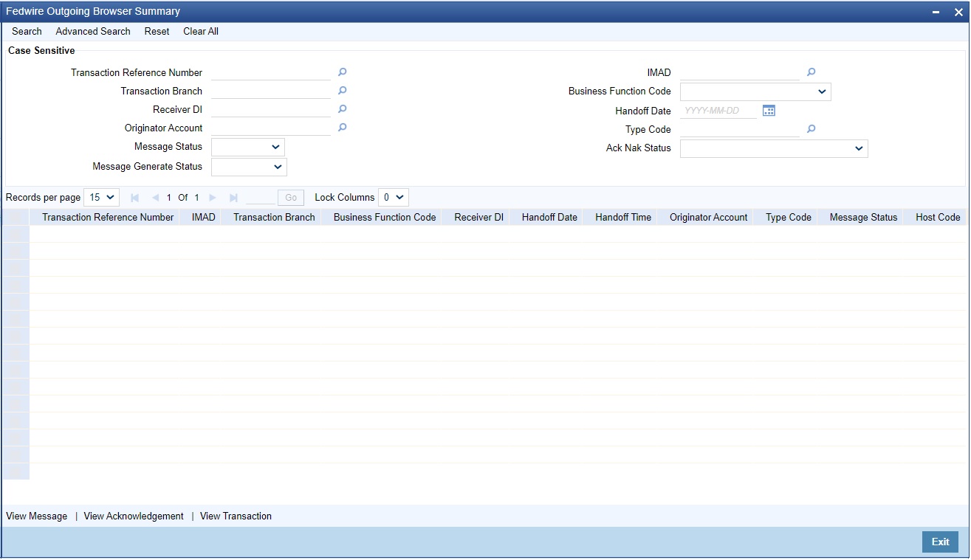Focus the Handoff Date input field
Viewport: 971px width, 560px height.
[718, 111]
